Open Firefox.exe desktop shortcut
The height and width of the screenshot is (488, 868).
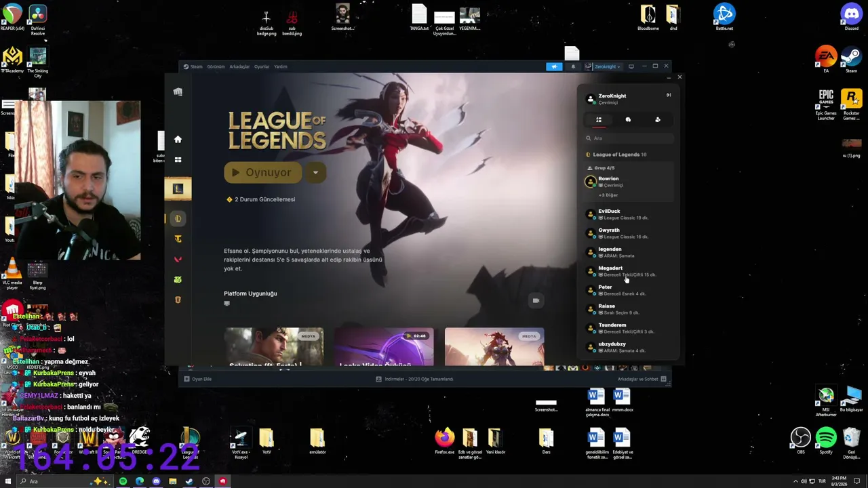(445, 441)
